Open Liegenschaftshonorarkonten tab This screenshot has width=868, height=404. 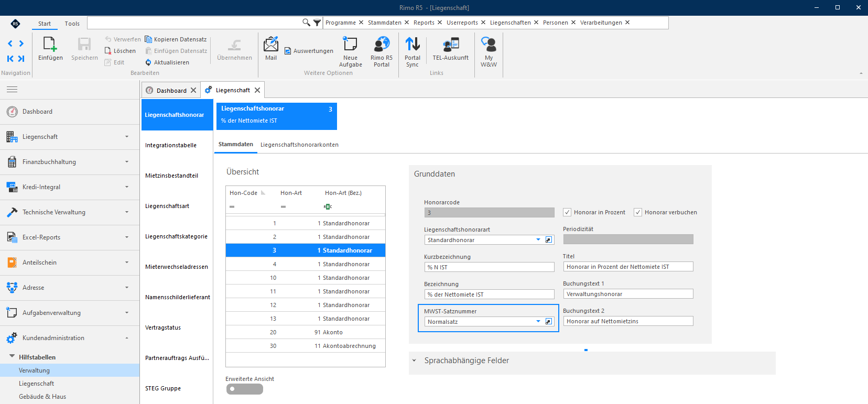pos(299,145)
